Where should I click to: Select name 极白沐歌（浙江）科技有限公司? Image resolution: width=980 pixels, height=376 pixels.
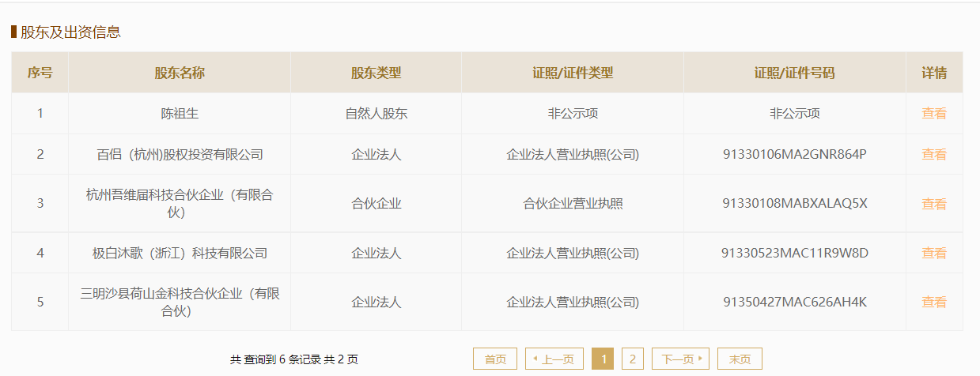tap(180, 253)
